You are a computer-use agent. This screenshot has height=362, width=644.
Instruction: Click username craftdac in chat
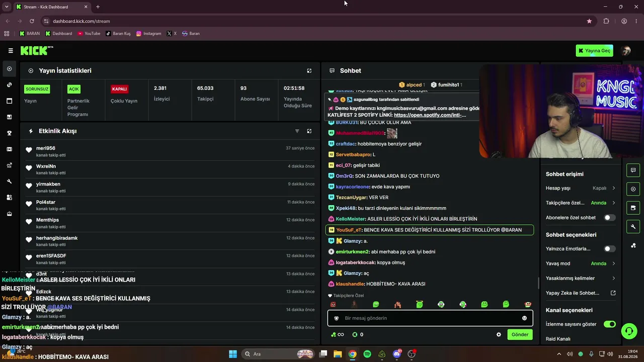click(346, 144)
